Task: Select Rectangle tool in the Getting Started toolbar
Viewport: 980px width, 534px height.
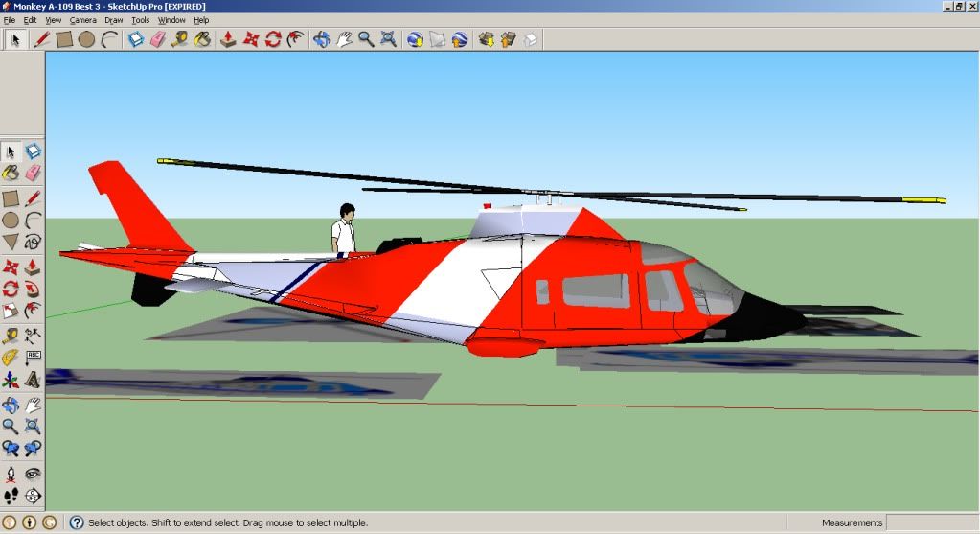Action: 64,40
